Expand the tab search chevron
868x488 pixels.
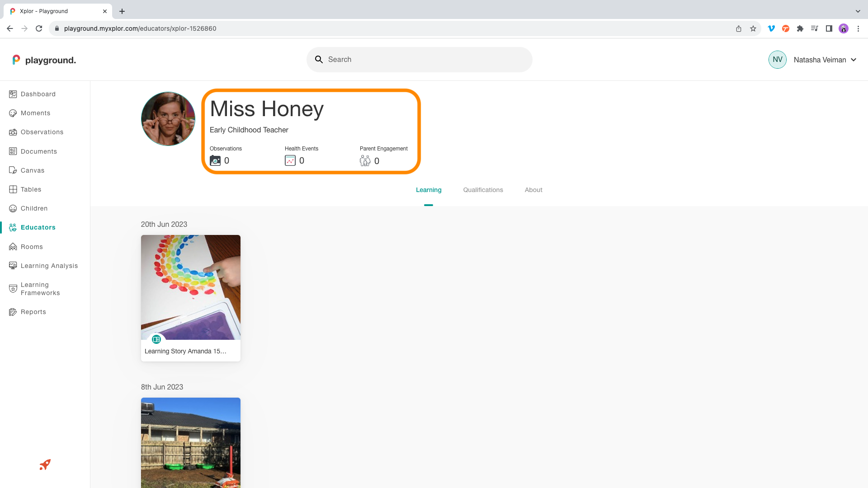[x=858, y=11]
